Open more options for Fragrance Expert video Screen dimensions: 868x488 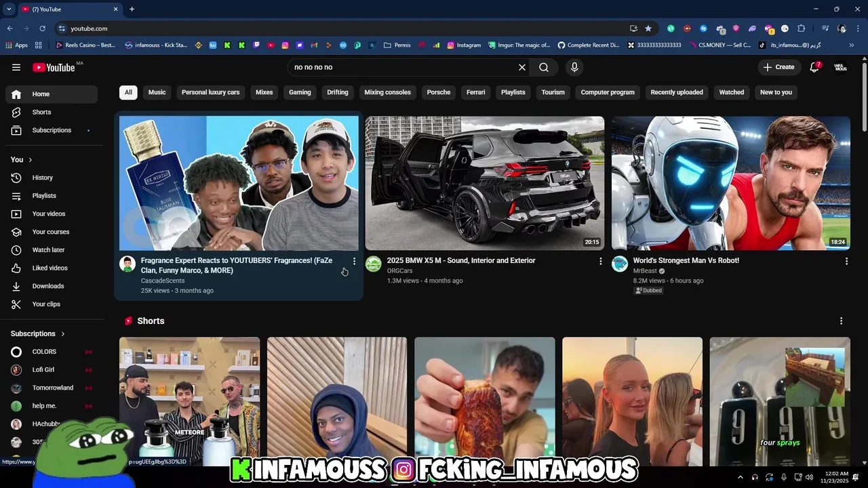coord(354,261)
